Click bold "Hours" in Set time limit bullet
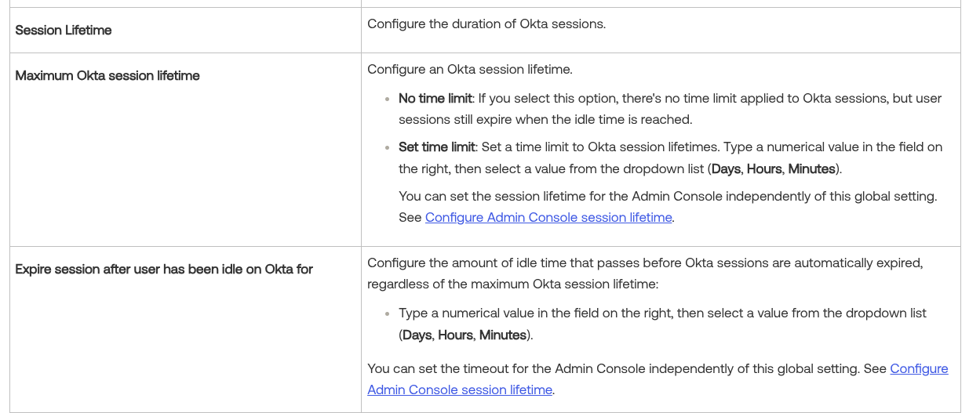 pos(764,169)
